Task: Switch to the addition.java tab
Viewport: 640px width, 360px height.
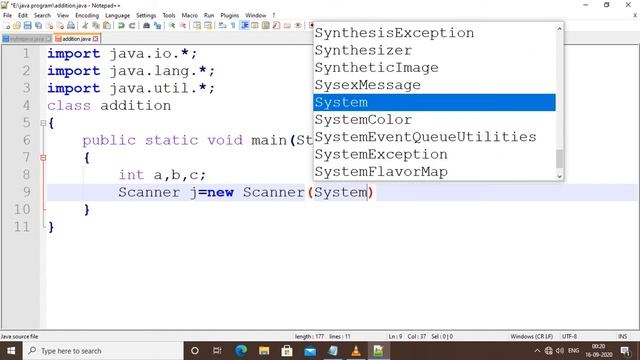Action: click(x=76, y=39)
